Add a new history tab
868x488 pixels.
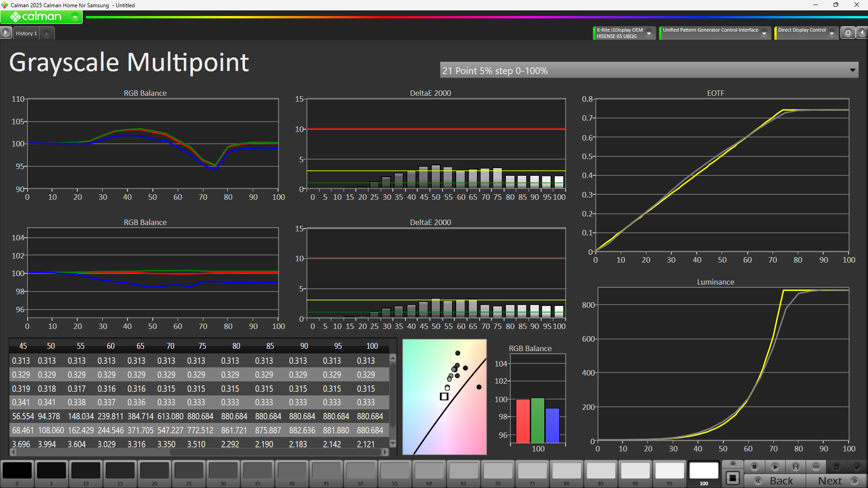click(47, 33)
